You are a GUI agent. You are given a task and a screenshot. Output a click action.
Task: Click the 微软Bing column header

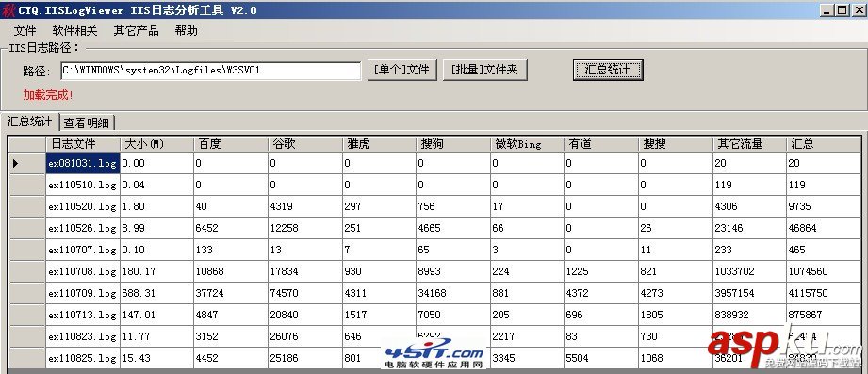tap(528, 144)
